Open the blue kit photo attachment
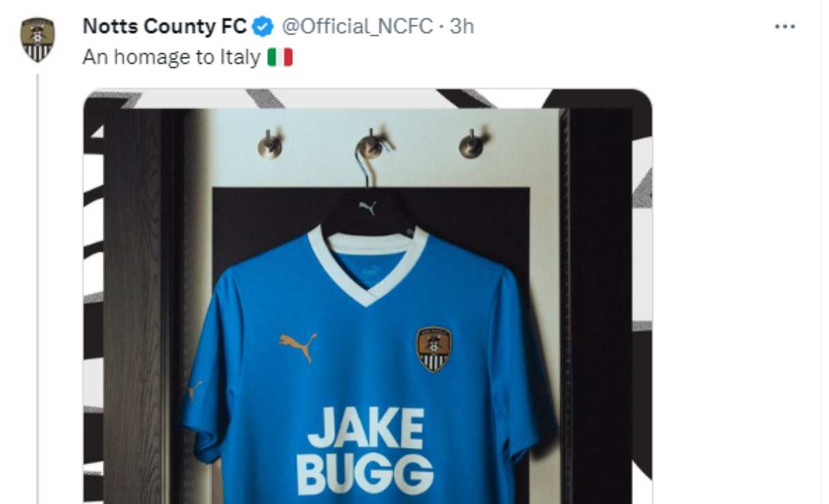Image resolution: width=829 pixels, height=504 pixels. (x=368, y=295)
